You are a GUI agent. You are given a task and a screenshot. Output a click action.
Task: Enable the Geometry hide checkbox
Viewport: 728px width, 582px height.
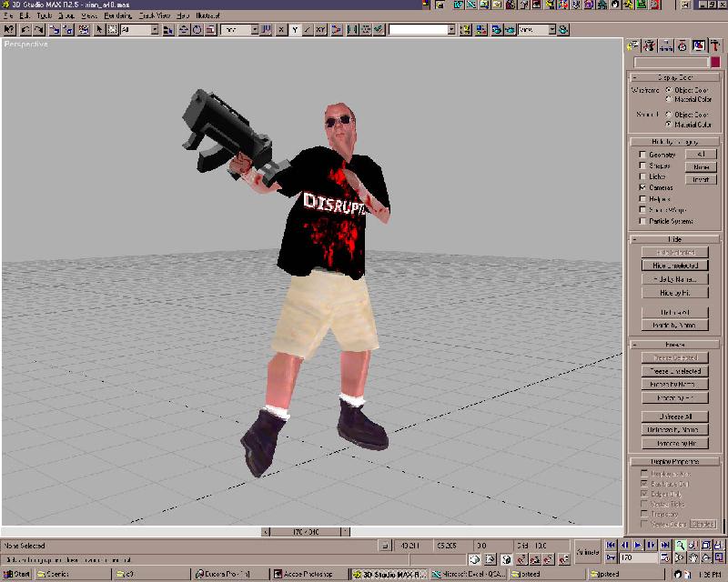tap(642, 155)
